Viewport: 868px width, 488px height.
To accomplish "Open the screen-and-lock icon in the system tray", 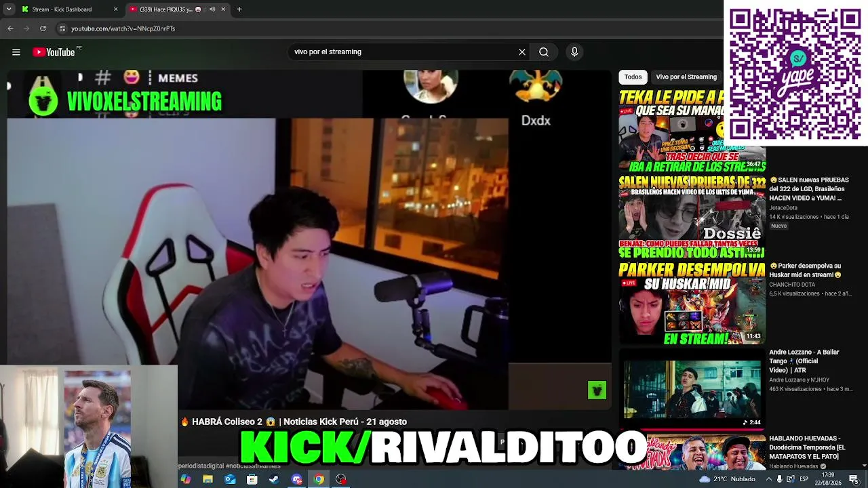I will pos(791,479).
